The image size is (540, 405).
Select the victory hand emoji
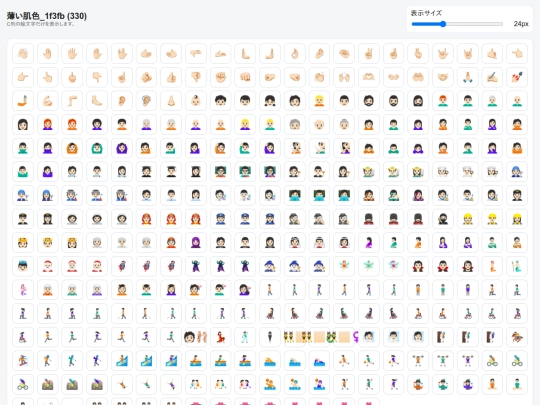click(368, 53)
